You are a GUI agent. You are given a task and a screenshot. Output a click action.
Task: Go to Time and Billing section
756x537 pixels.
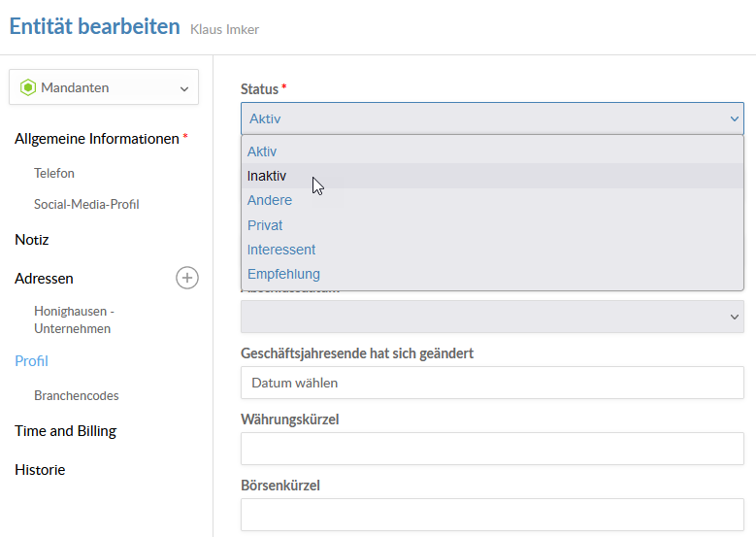coord(66,431)
